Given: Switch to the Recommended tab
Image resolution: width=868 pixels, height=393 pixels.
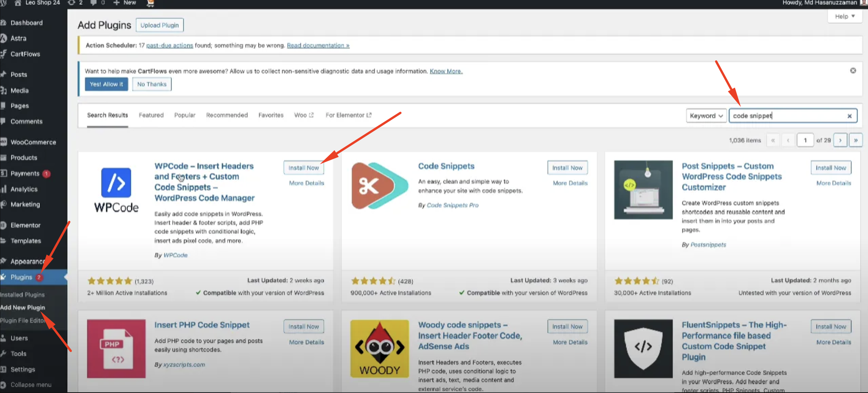Looking at the screenshot, I should pos(227,115).
